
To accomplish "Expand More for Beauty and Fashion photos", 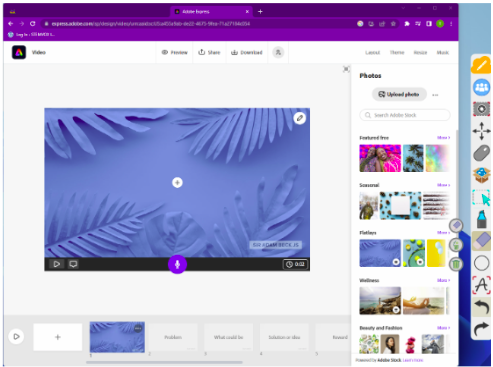I will pos(443,328).
